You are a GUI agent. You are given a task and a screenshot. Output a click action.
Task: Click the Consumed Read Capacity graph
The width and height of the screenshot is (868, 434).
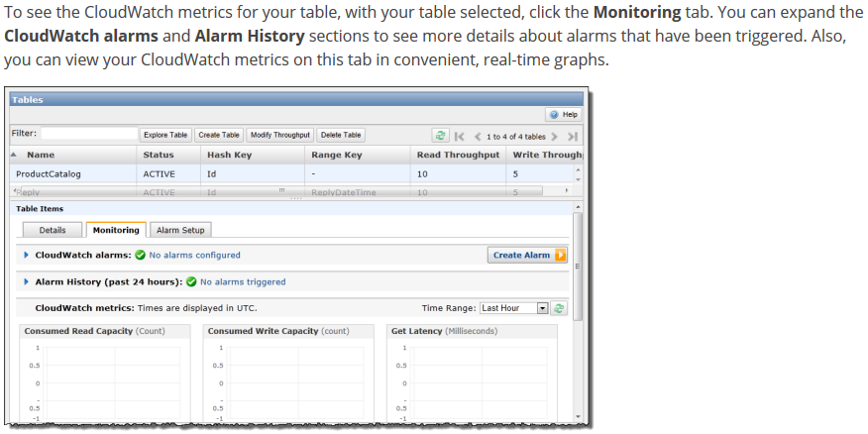coord(105,374)
